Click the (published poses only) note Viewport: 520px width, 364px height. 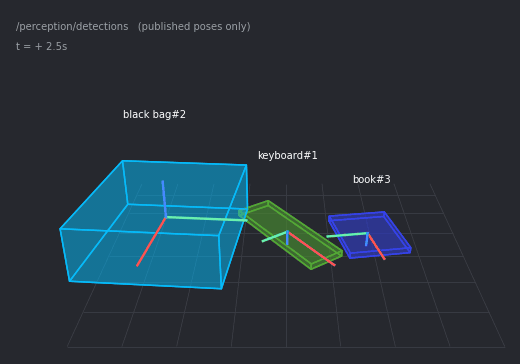[194, 26]
